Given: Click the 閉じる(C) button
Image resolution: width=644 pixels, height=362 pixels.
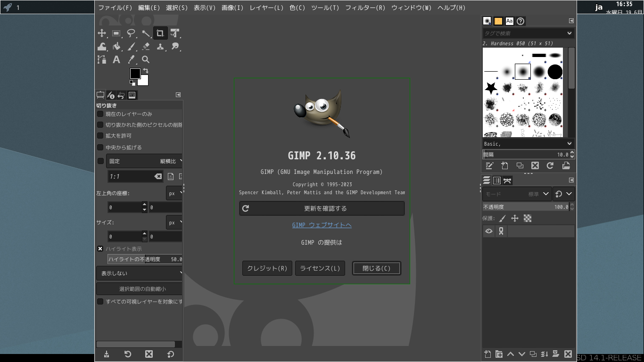Looking at the screenshot, I should coord(376,268).
